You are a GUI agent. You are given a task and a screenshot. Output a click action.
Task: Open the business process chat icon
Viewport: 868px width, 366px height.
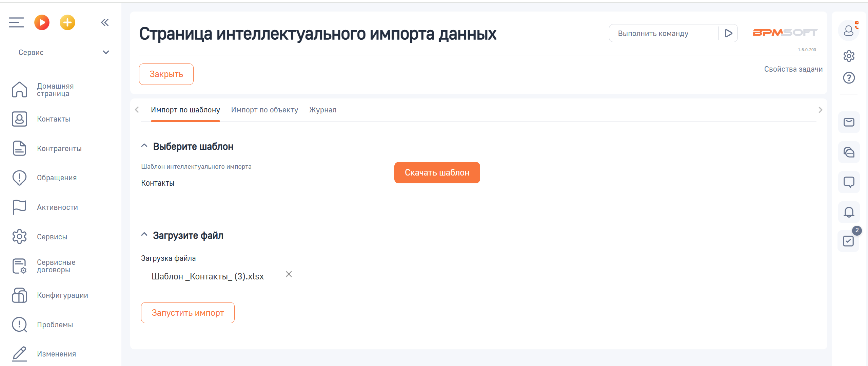[849, 153]
